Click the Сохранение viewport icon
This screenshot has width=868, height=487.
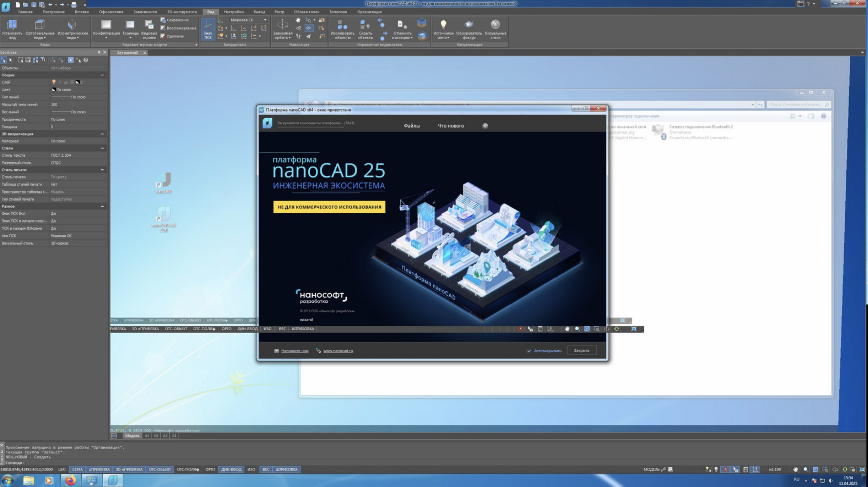point(163,20)
